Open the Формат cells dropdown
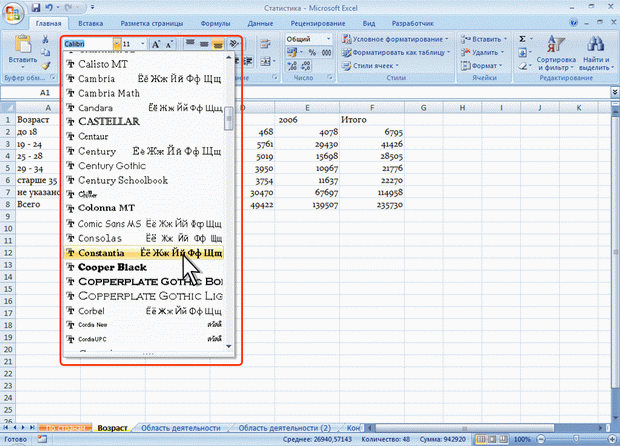Viewport: 620px width, 446px height. click(x=482, y=66)
